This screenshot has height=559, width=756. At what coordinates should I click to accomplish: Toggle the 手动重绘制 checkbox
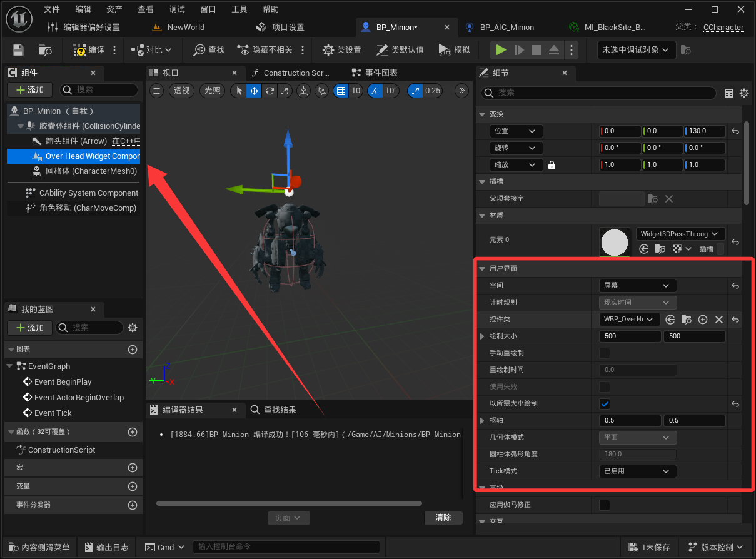(605, 353)
